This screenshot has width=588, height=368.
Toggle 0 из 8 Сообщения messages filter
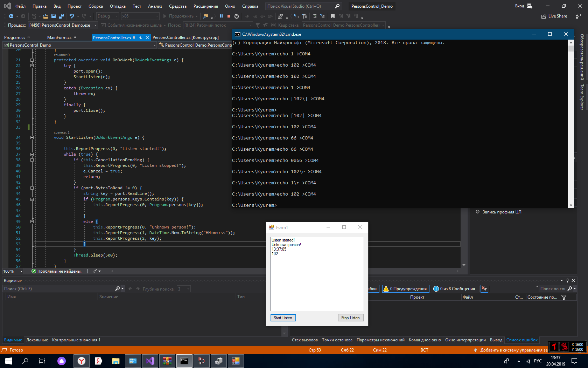pyautogui.click(x=454, y=289)
